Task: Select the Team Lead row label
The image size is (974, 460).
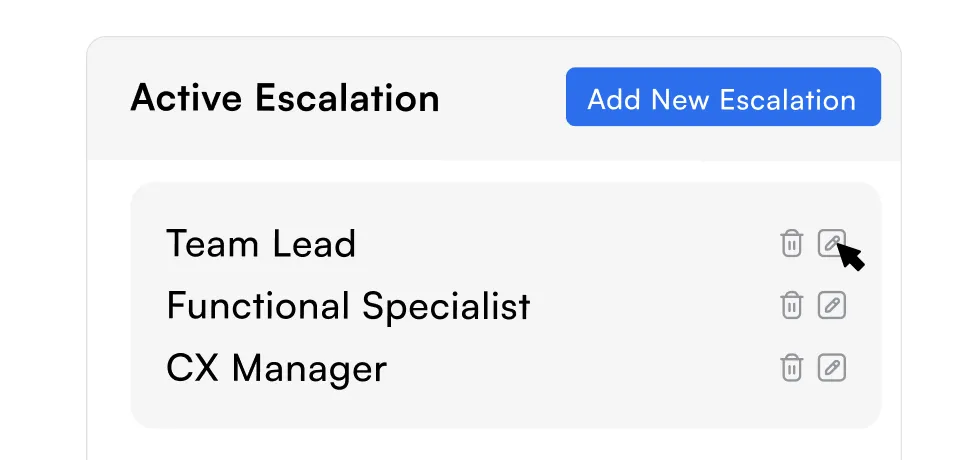Action: 260,244
